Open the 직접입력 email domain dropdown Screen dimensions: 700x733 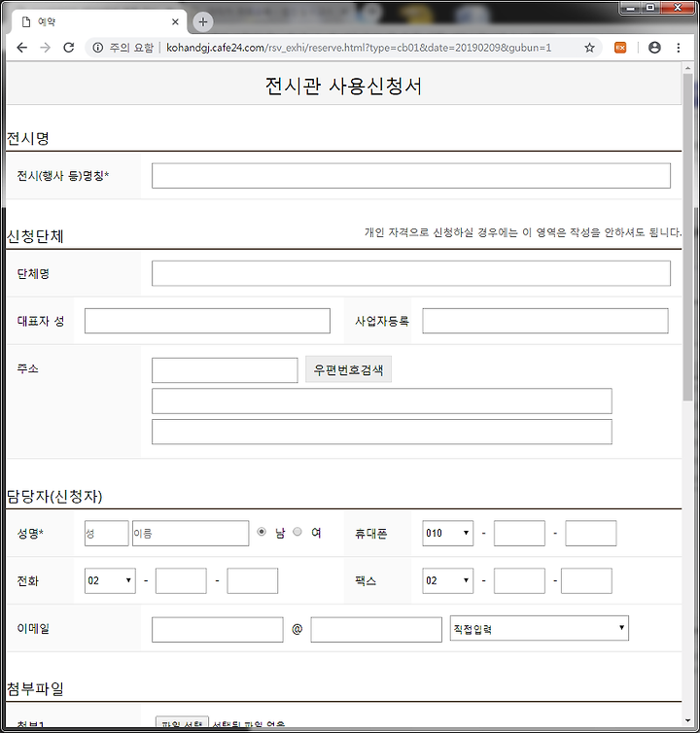(540, 628)
